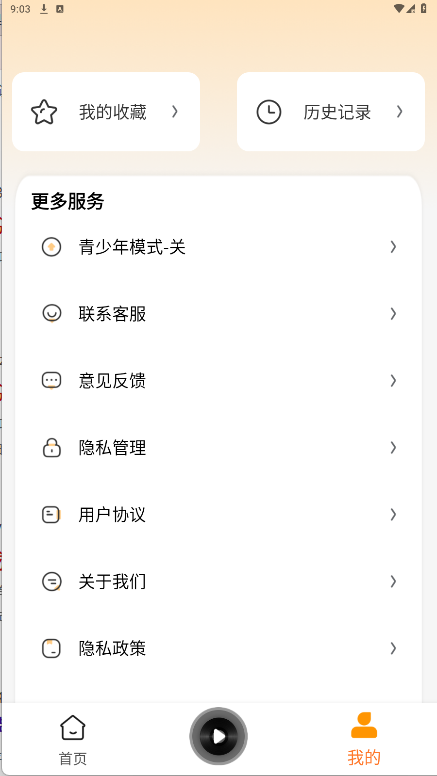Expand 历史记录 using its chevron arrow
Image resolution: width=437 pixels, height=776 pixels.
(399, 112)
